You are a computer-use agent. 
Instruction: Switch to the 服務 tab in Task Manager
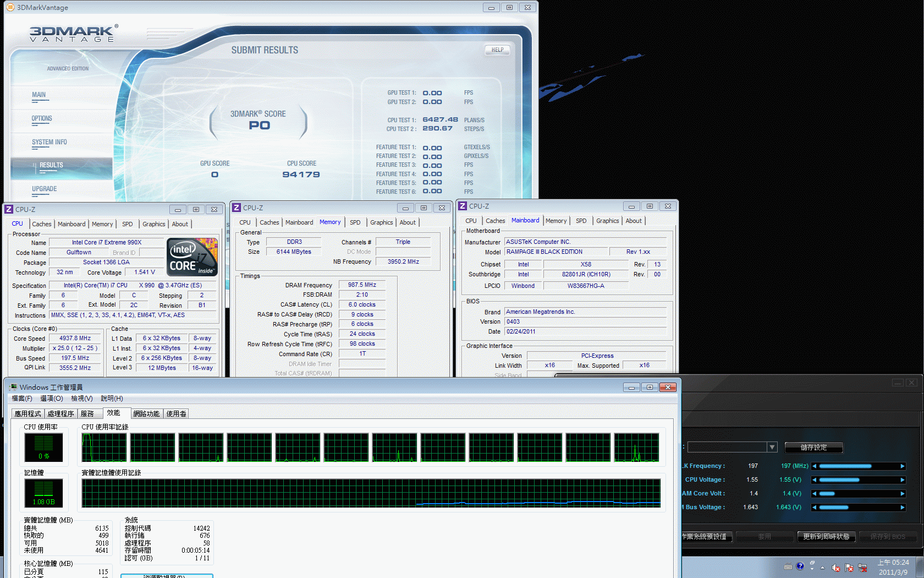click(x=89, y=413)
